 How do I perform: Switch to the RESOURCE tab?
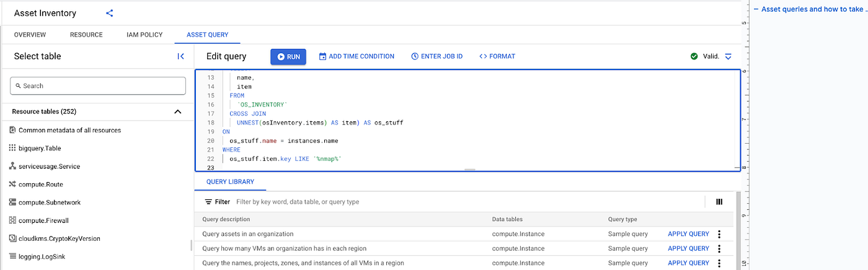(86, 35)
